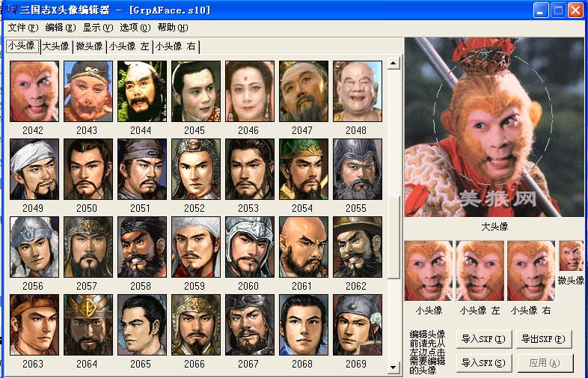Image resolution: width=588 pixels, height=378 pixels.
Task: Minimize the editor window
Action: (541, 10)
